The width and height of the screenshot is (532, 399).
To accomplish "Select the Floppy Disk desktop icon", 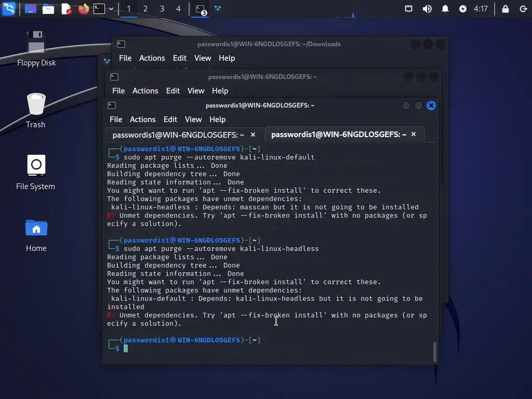I will (x=36, y=49).
